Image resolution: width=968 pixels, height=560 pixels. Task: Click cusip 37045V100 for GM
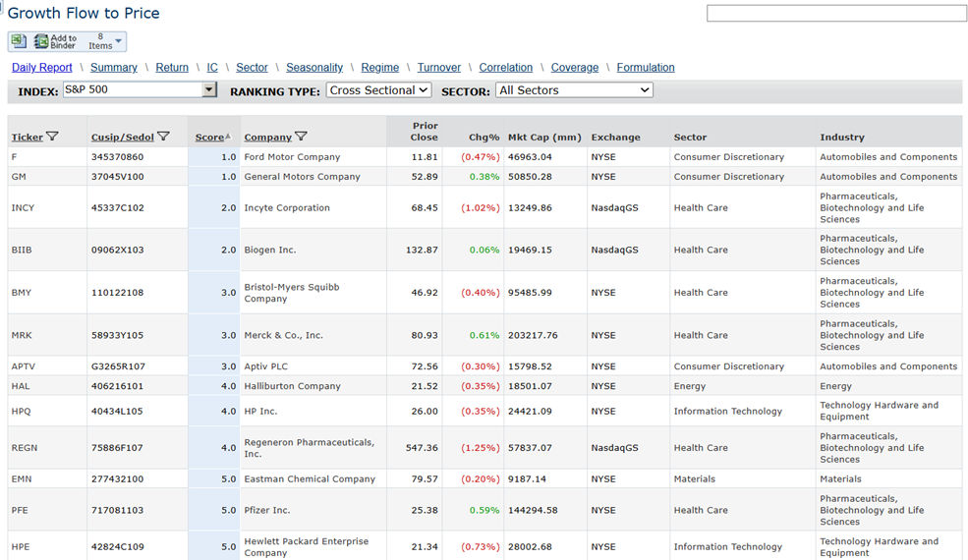pyautogui.click(x=117, y=177)
